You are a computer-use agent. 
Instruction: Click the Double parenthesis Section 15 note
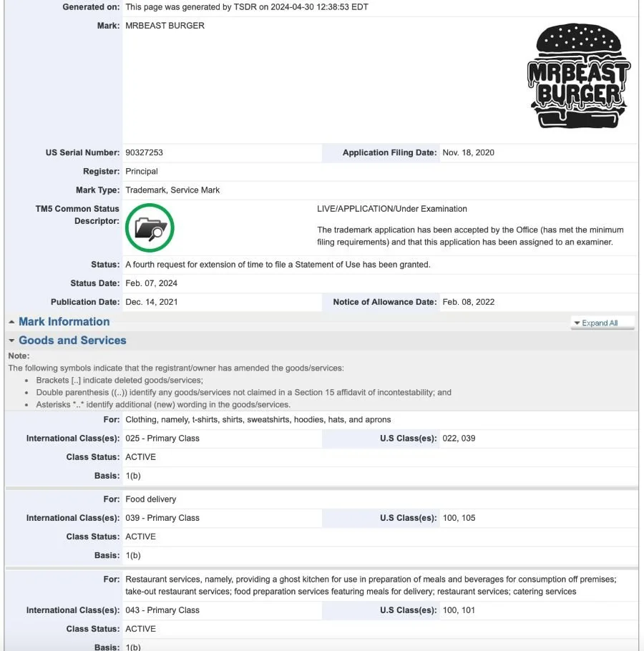click(x=244, y=392)
